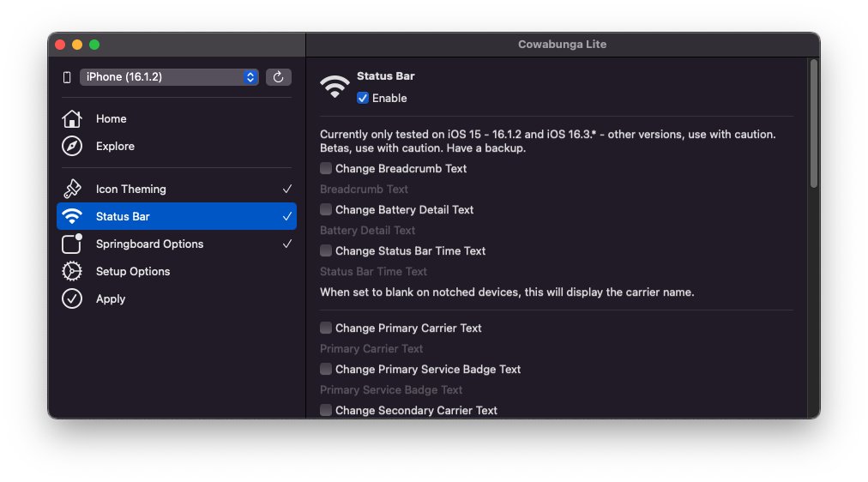The width and height of the screenshot is (868, 482).
Task: Click the Icon Theming enabled checkmark
Action: click(x=287, y=189)
